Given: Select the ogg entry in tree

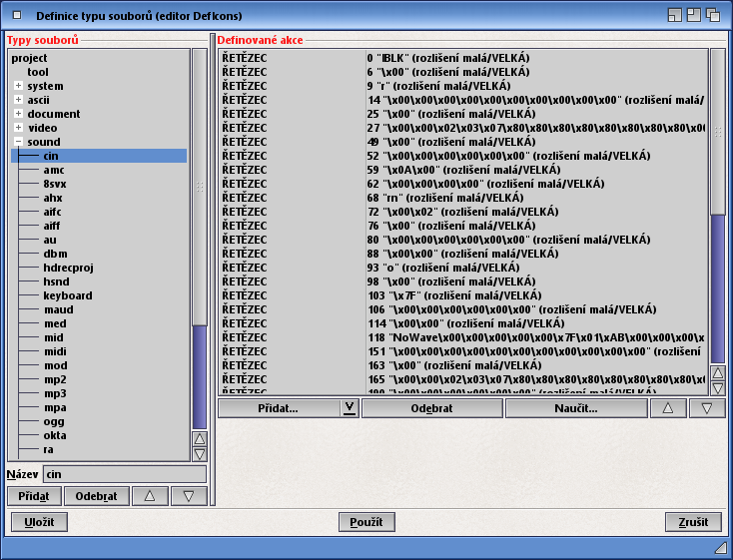Looking at the screenshot, I should (x=54, y=421).
